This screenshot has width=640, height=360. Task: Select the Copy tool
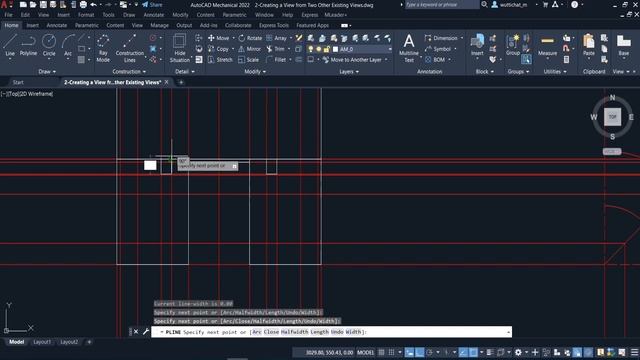point(218,49)
